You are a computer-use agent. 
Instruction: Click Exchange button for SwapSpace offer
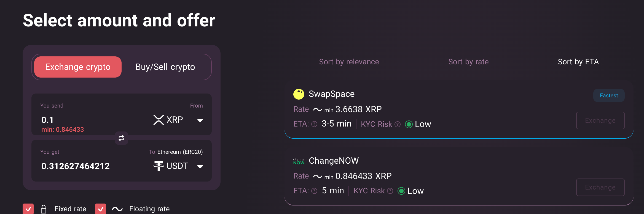point(600,120)
